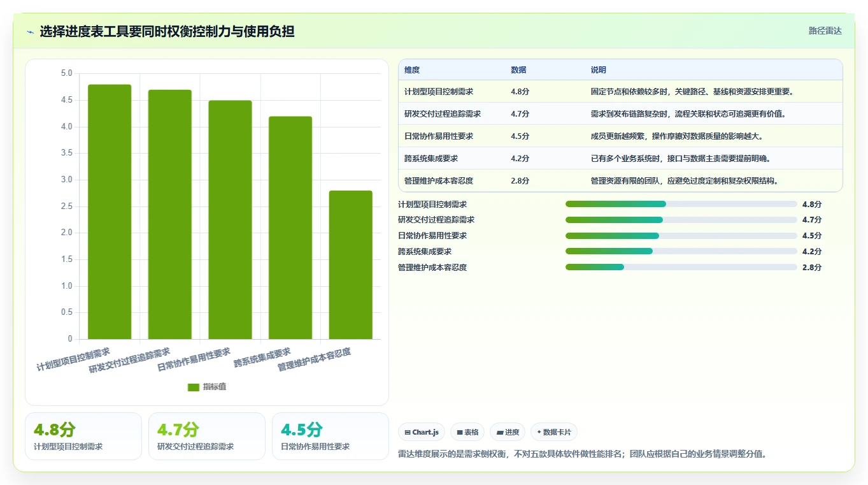Click description starting 固定节点和依赖较多时
Viewport: 868px width, 485px height.
692,92
